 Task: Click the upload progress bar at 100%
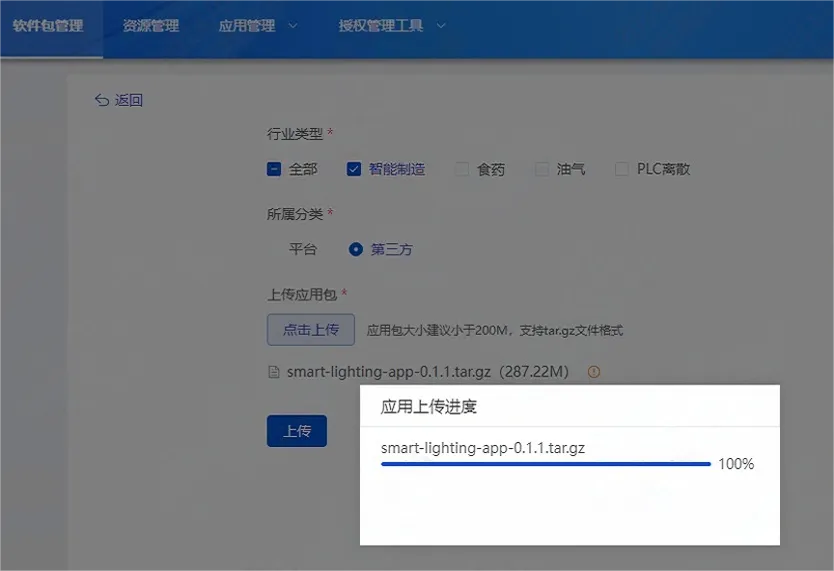pyautogui.click(x=546, y=464)
